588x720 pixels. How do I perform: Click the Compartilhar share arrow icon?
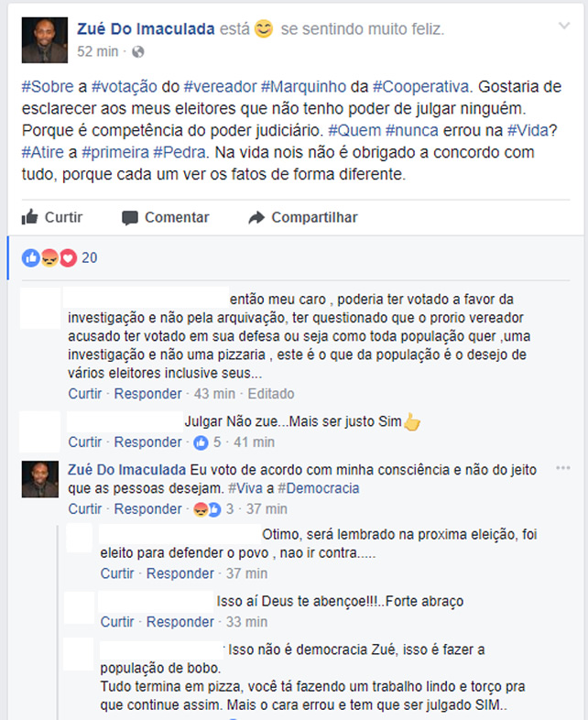[256, 217]
